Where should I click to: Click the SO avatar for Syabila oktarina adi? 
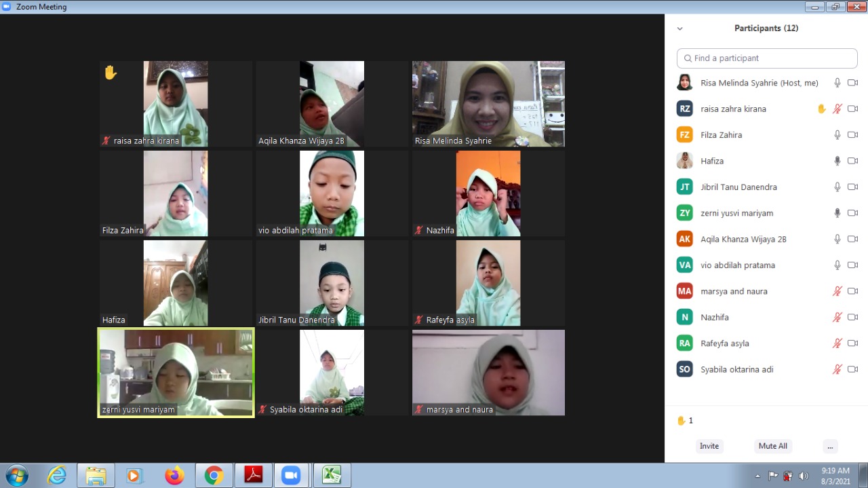[x=685, y=369]
